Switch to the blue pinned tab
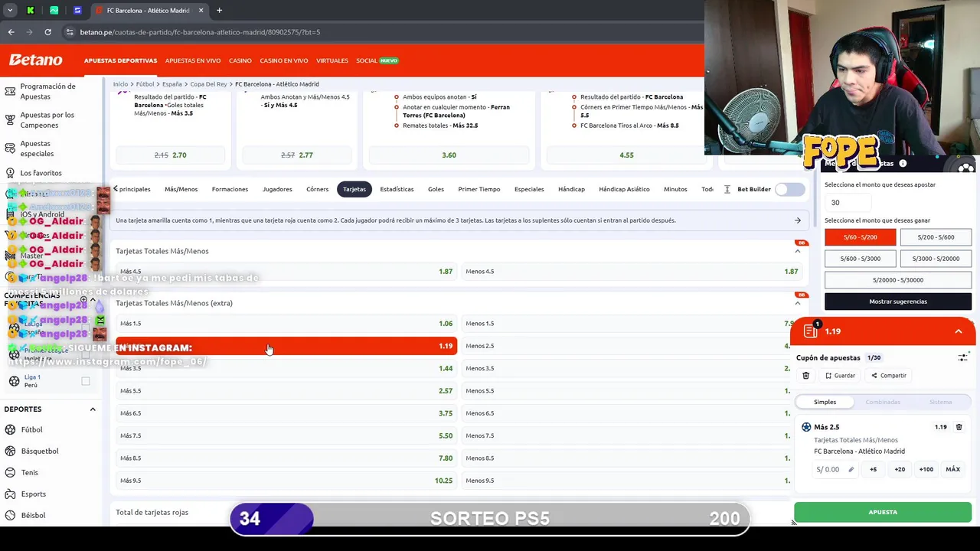Viewport: 980px width, 551px height. (77, 10)
